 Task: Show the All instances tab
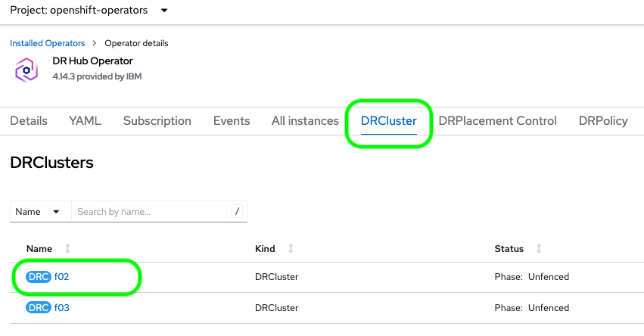click(305, 121)
